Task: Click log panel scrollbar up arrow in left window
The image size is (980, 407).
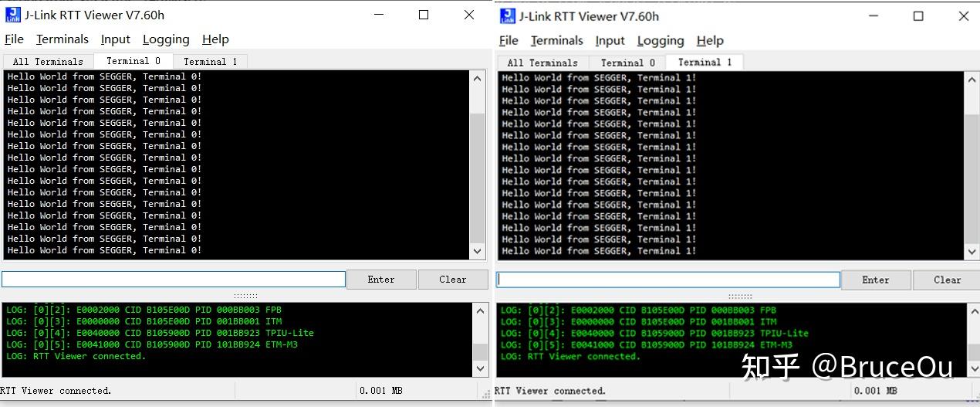Action: (x=480, y=310)
